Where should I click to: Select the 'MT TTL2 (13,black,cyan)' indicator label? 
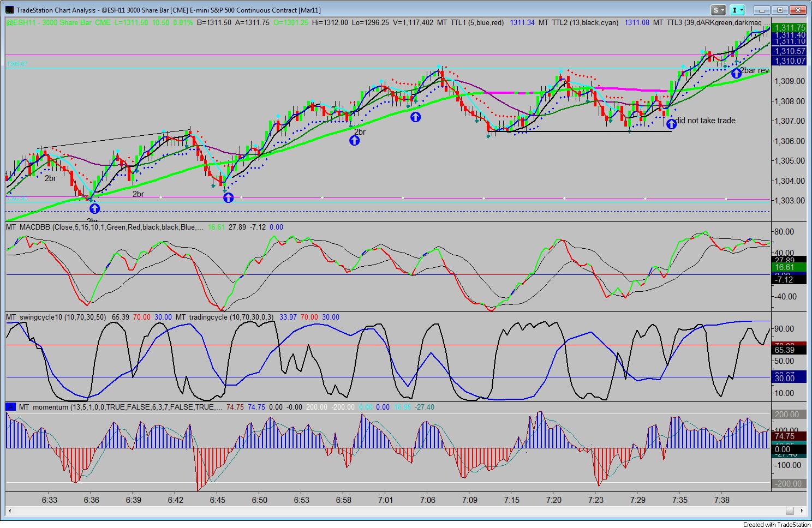tap(578, 22)
